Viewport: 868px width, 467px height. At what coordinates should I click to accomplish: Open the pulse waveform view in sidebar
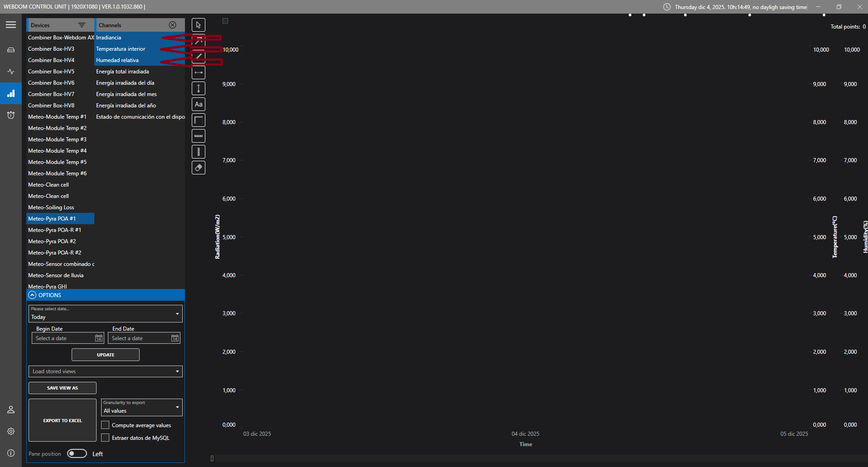click(x=11, y=72)
